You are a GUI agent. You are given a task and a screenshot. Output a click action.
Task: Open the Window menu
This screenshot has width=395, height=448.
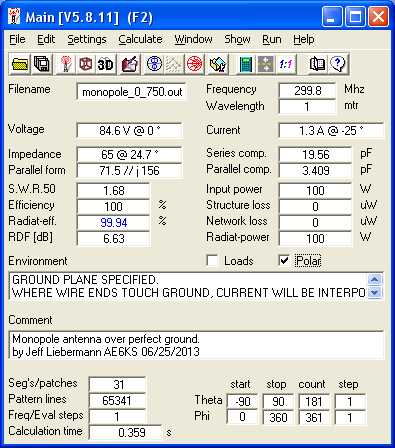pos(193,39)
